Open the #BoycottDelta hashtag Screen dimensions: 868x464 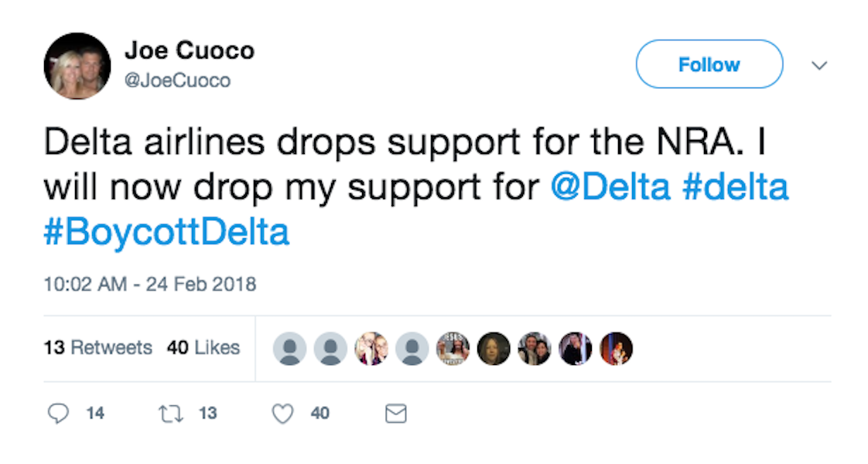(x=166, y=232)
